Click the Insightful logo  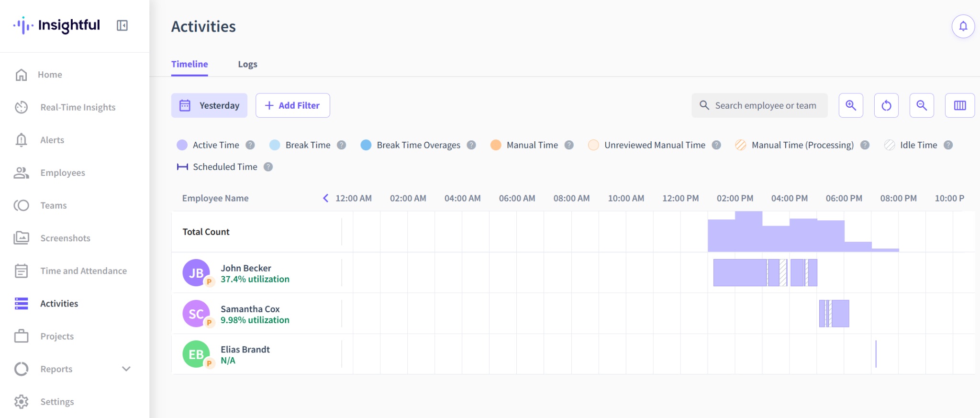click(x=56, y=25)
